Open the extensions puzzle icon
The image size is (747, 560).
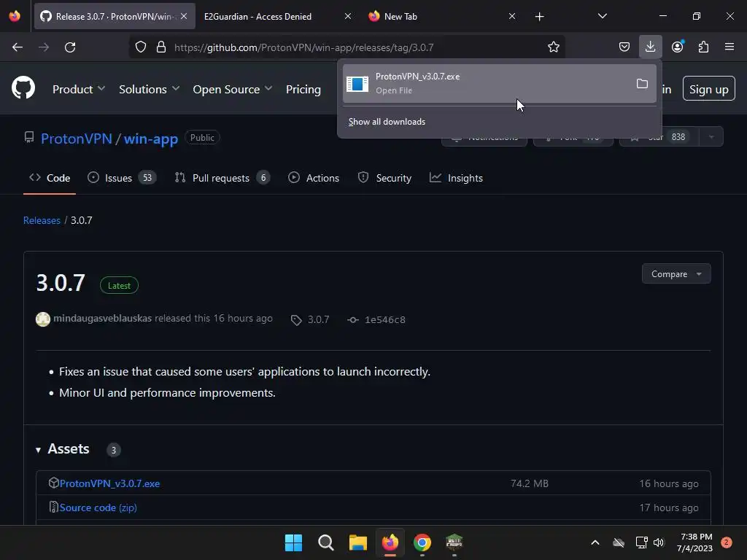703,47
